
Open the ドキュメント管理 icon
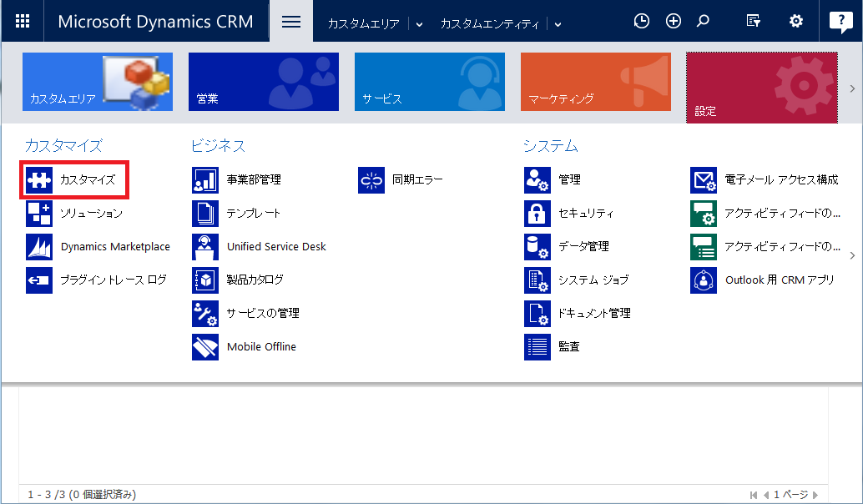537,314
